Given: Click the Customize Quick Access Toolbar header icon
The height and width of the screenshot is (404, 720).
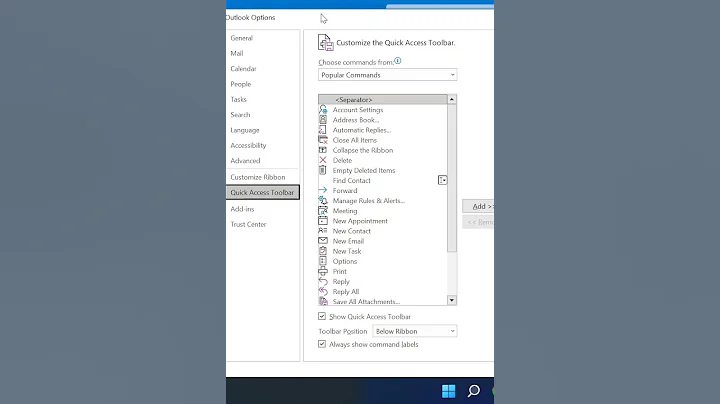Looking at the screenshot, I should [326, 43].
